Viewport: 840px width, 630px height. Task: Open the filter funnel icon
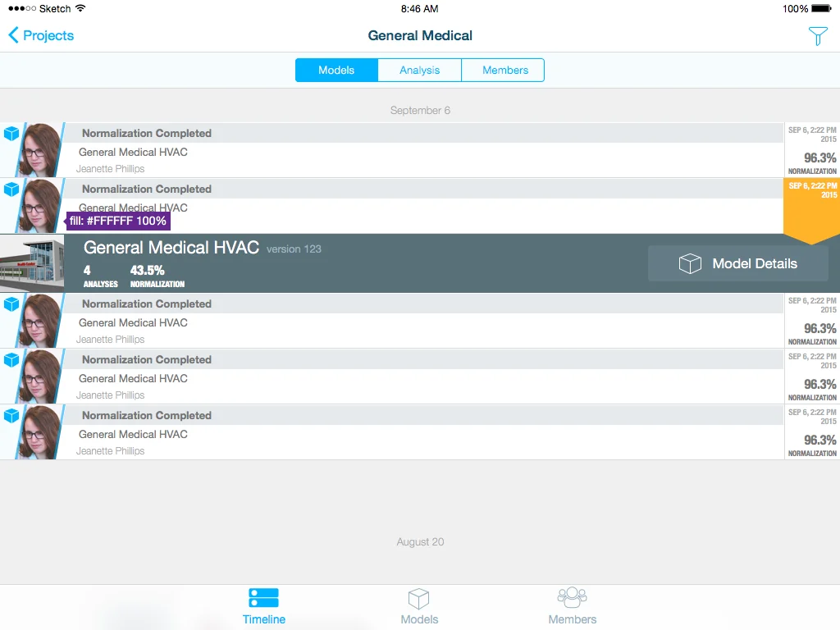click(818, 36)
